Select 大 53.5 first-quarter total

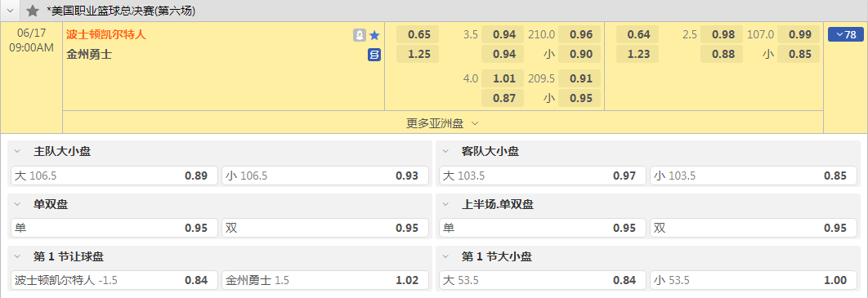pyautogui.click(x=543, y=280)
